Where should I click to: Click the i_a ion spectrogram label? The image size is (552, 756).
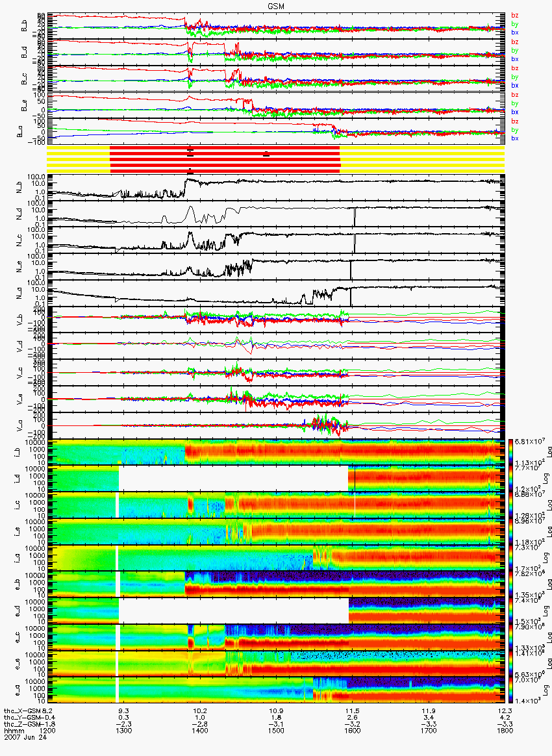click(x=17, y=558)
